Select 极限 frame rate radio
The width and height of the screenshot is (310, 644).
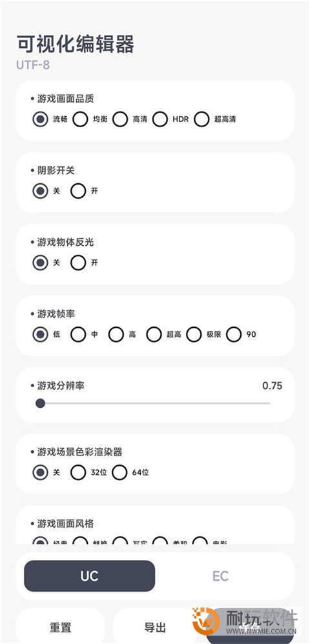click(x=194, y=334)
